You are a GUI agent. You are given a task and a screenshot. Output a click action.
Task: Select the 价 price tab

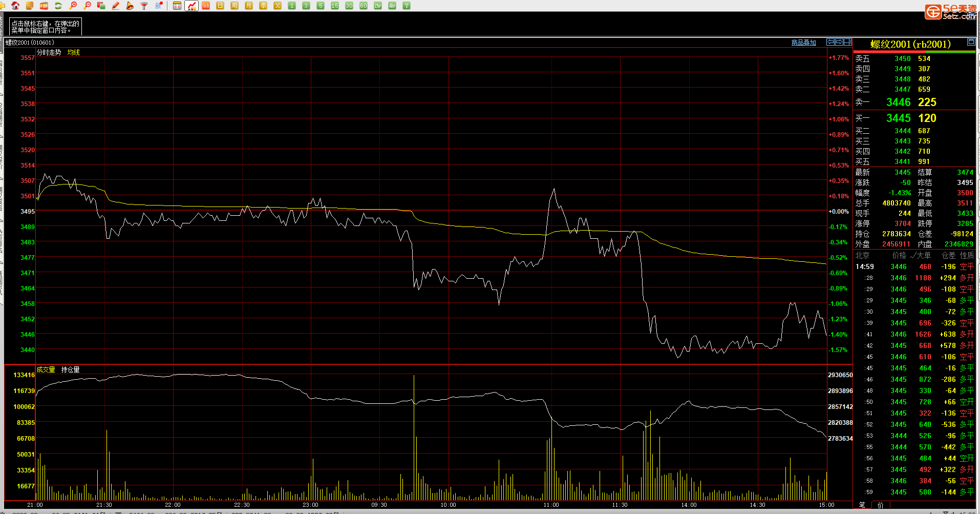880,505
